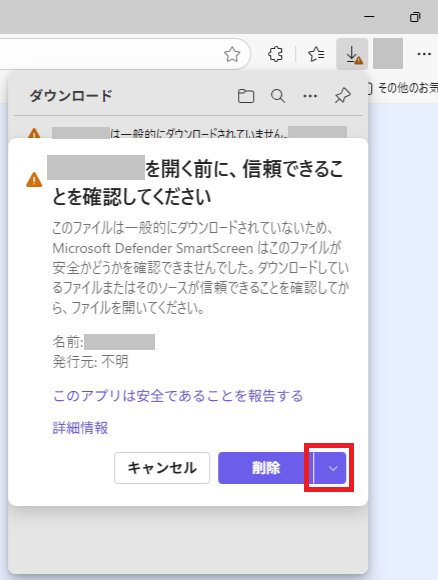Open the Extensions puzzle icon
Viewport: 438px width, 580px height.
pyautogui.click(x=275, y=54)
